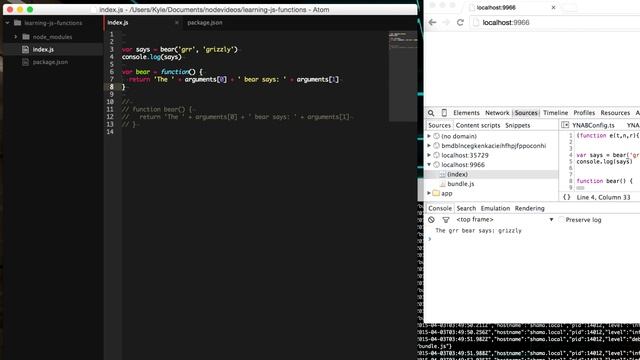Click the DevTools search magnifier icon
Viewport: 640px width, 360px height.
click(431, 113)
